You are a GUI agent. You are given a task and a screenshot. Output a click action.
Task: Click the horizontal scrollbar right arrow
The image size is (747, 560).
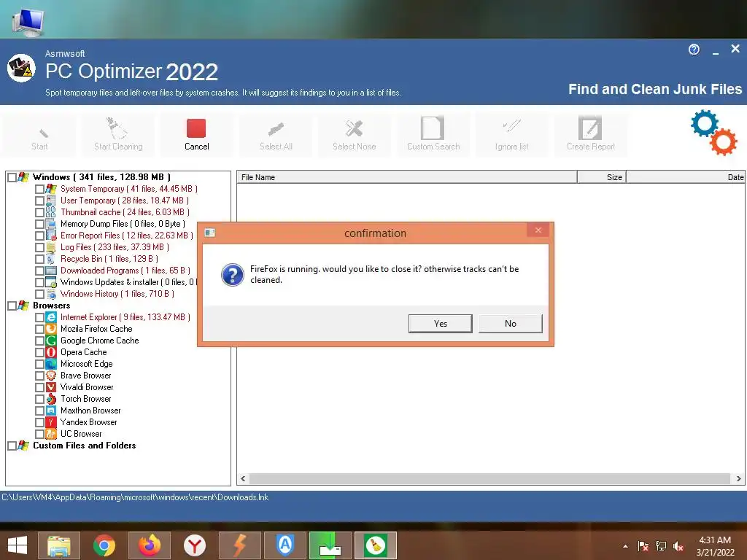(x=738, y=478)
